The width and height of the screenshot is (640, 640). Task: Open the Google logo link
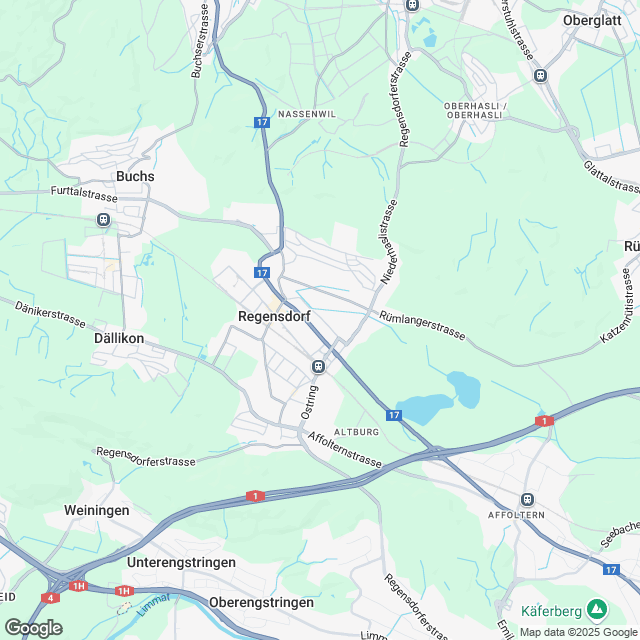tap(34, 628)
